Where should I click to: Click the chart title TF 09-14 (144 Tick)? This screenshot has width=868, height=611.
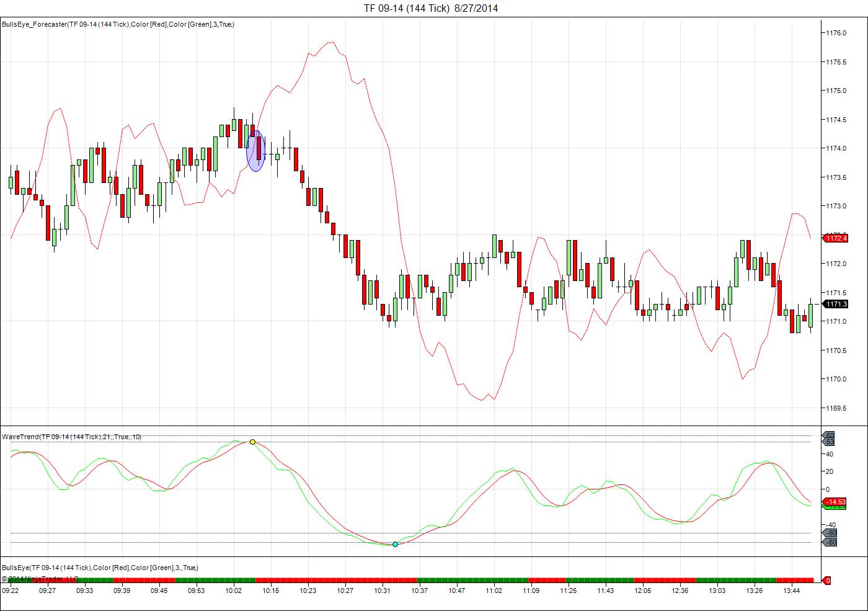[x=406, y=8]
